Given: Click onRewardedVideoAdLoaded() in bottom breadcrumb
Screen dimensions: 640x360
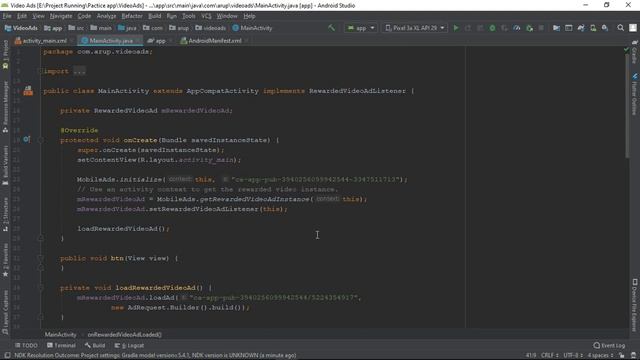Looking at the screenshot, I should coord(124,334).
